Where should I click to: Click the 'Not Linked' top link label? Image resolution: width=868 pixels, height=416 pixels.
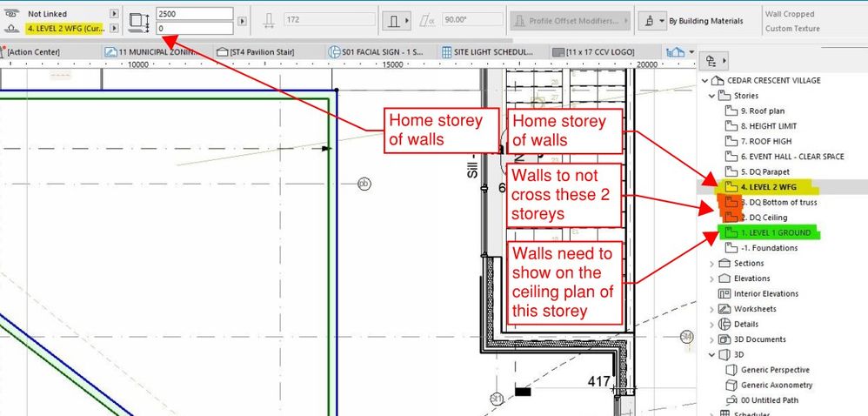(x=47, y=13)
